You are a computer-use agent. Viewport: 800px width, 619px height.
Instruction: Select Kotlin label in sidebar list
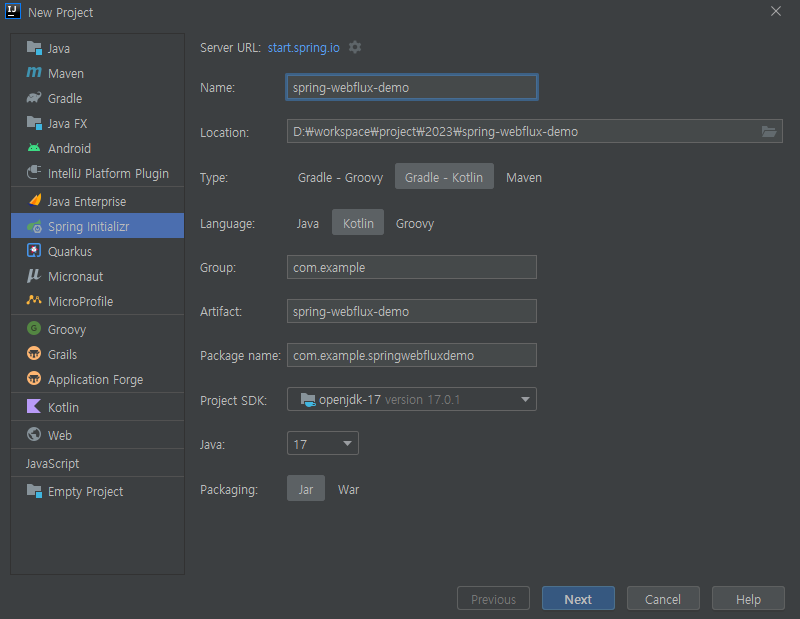click(x=63, y=407)
